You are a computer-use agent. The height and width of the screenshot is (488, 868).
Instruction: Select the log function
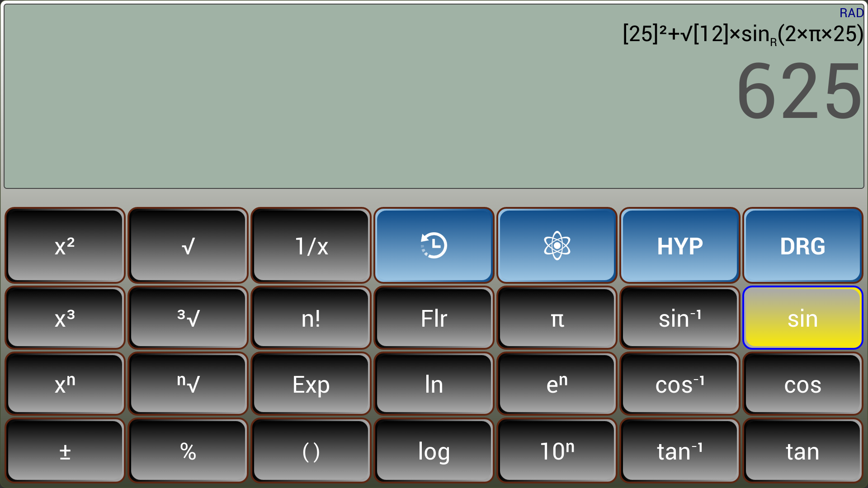click(434, 450)
